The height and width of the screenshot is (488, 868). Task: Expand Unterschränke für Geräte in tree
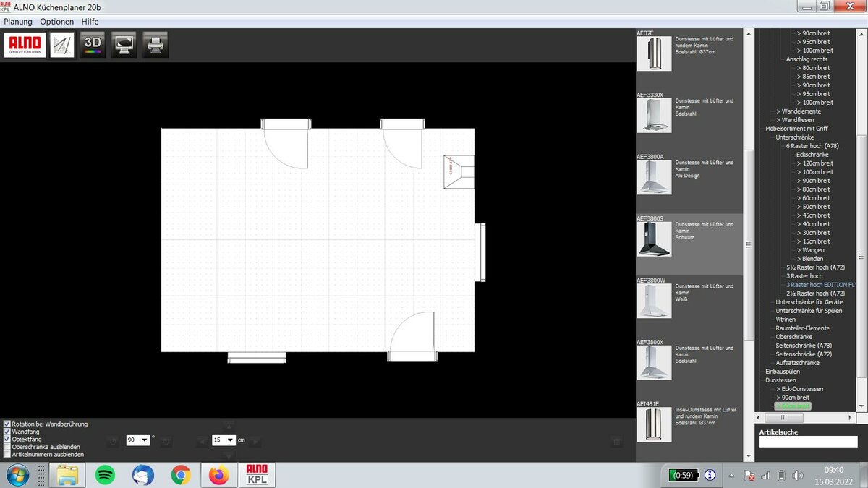pos(809,302)
